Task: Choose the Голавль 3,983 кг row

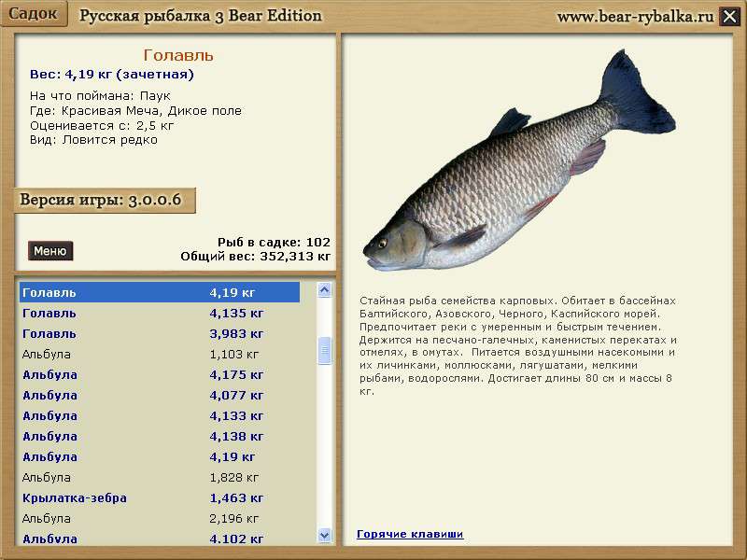Action: pos(159,333)
